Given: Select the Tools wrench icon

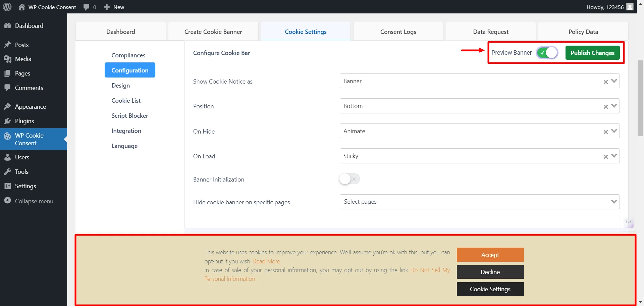Looking at the screenshot, I should [x=7, y=171].
